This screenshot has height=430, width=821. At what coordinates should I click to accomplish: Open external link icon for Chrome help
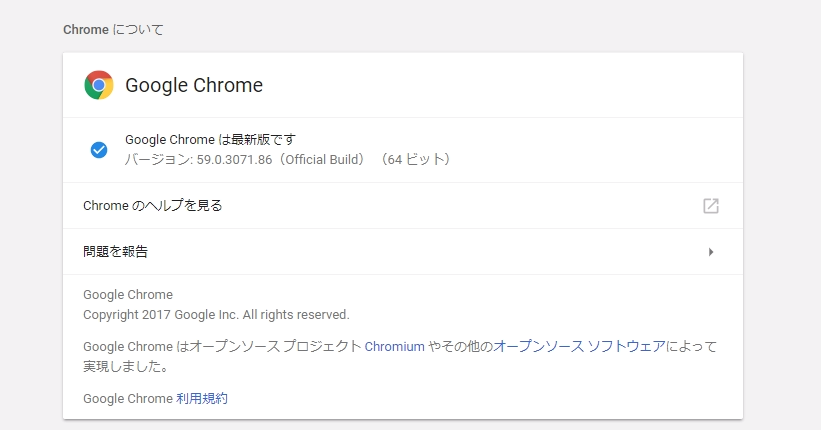click(711, 206)
